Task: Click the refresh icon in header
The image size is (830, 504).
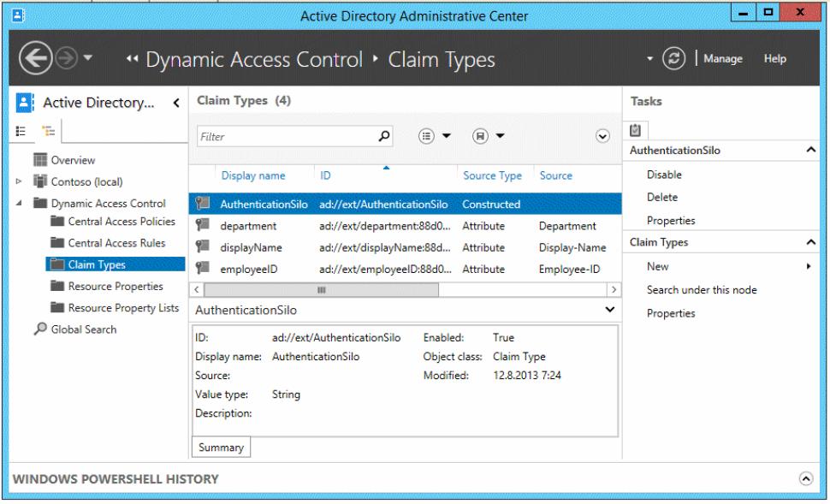Action: point(673,58)
